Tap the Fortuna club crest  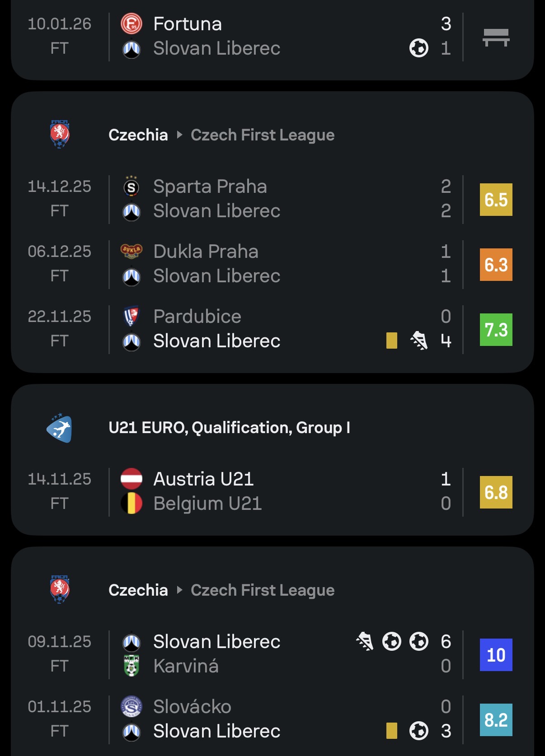point(132,24)
